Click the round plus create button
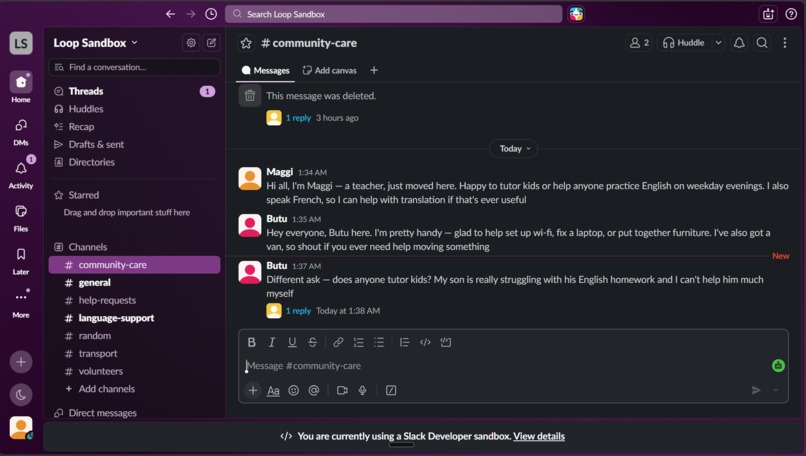This screenshot has width=806, height=456. [x=21, y=362]
